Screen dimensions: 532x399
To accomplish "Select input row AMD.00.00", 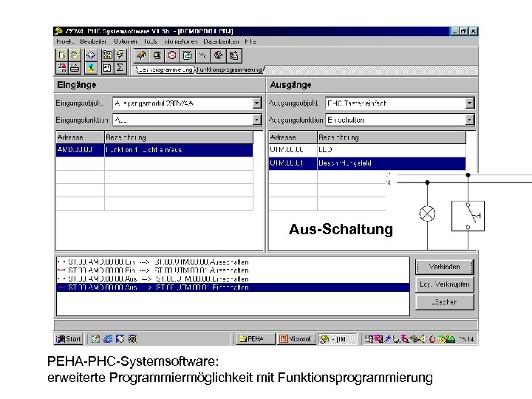I will tap(154, 150).
